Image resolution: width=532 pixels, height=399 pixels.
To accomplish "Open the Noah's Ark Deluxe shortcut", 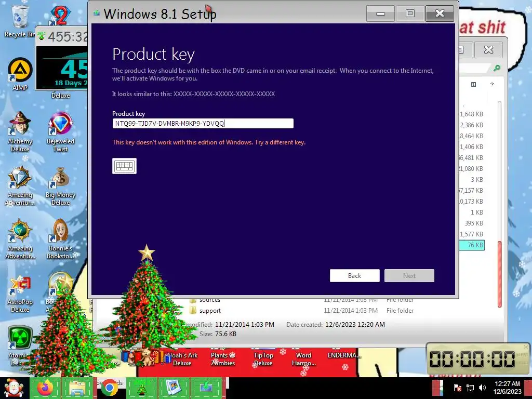I will pos(182,358).
